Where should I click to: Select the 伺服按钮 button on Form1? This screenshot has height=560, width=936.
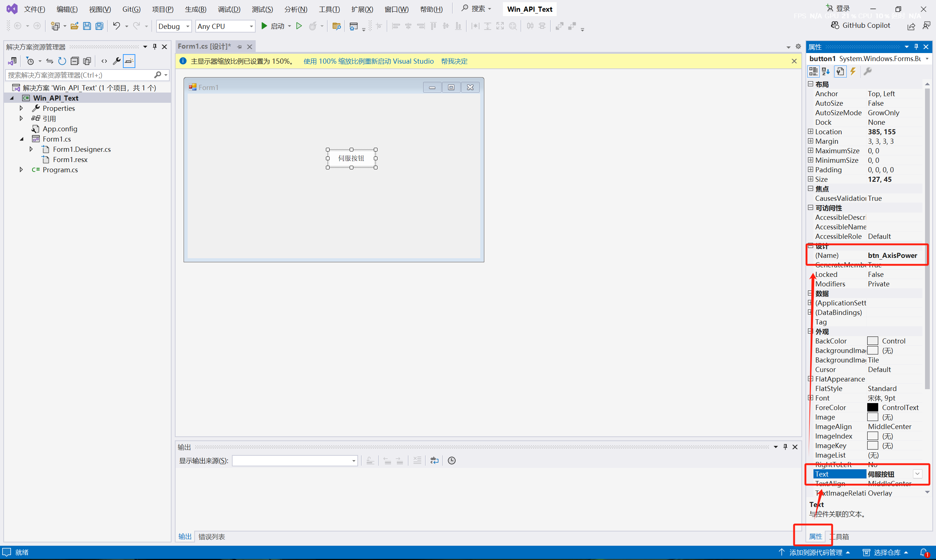pos(352,158)
